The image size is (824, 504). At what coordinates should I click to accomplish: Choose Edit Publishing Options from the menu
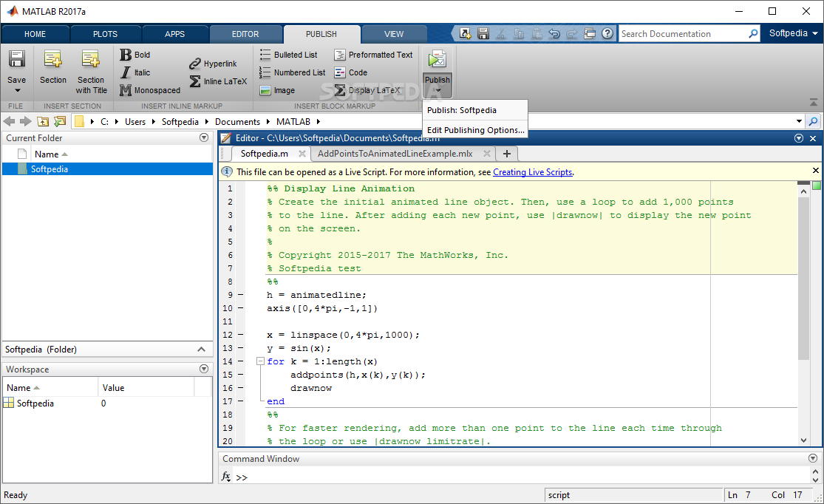click(475, 130)
